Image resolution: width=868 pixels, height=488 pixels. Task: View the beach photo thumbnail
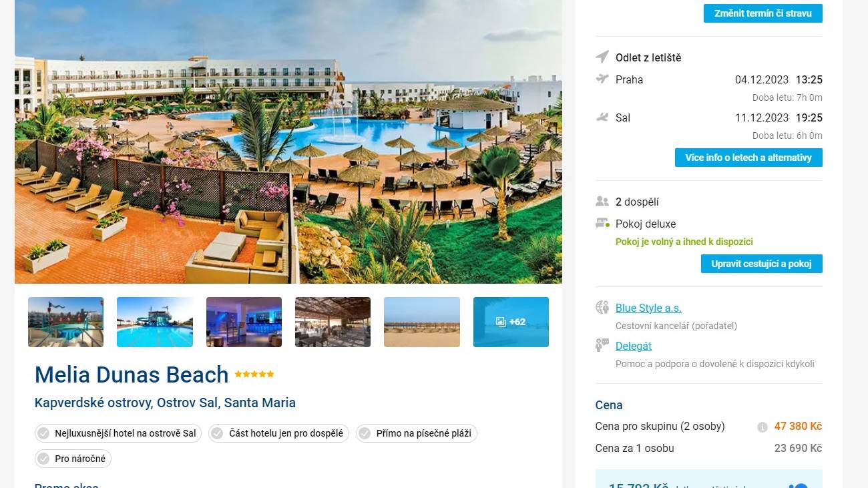pos(422,322)
